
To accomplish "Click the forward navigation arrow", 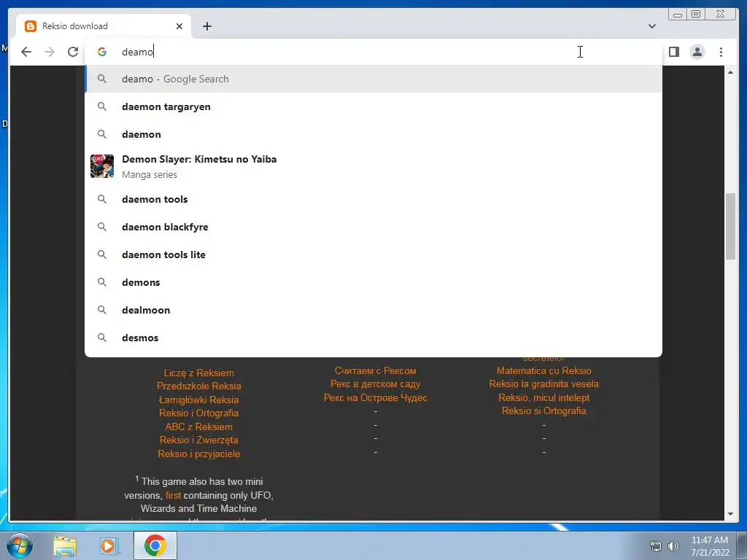I will [50, 52].
